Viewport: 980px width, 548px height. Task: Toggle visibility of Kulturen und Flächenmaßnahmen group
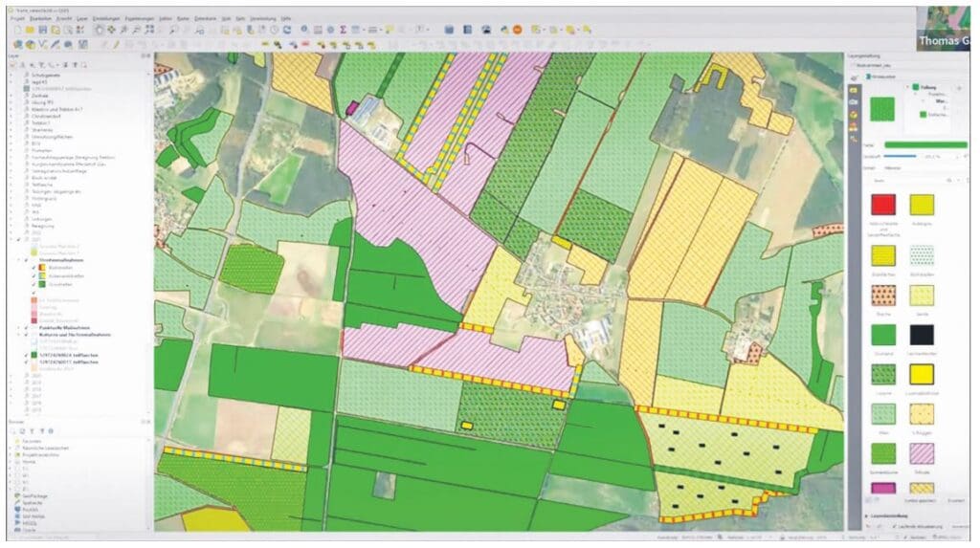coord(26,335)
